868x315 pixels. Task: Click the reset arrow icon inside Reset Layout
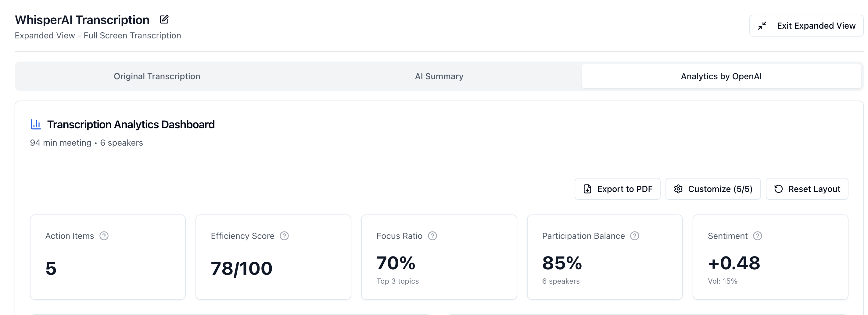tap(778, 189)
